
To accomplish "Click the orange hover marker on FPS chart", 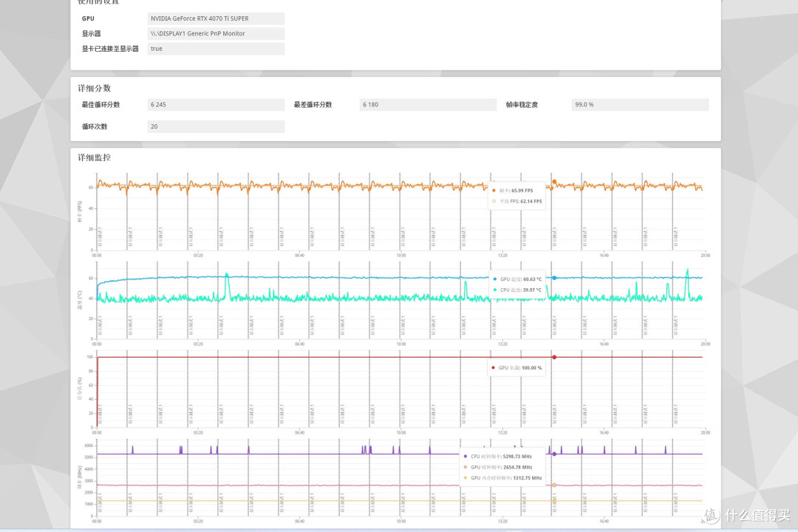I will 554,182.
